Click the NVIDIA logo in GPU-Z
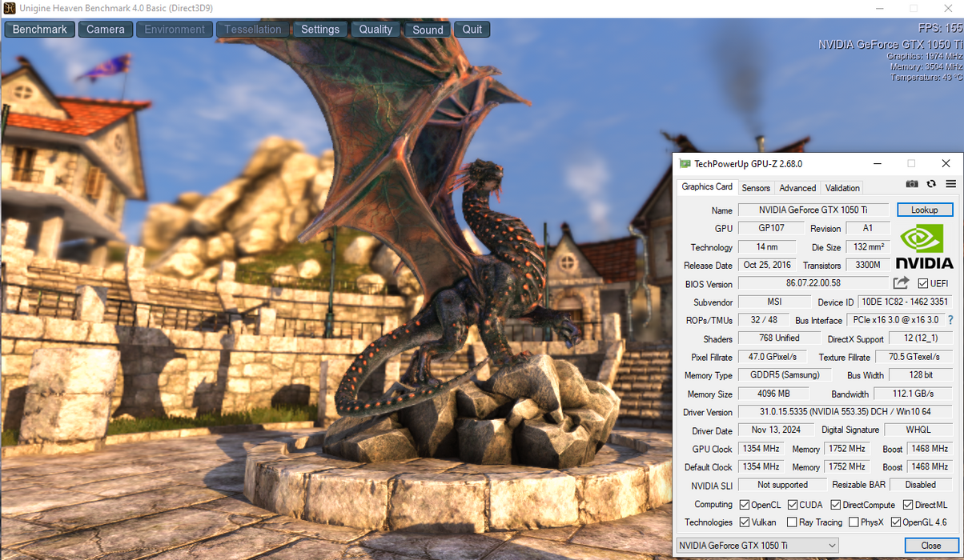 pyautogui.click(x=924, y=247)
